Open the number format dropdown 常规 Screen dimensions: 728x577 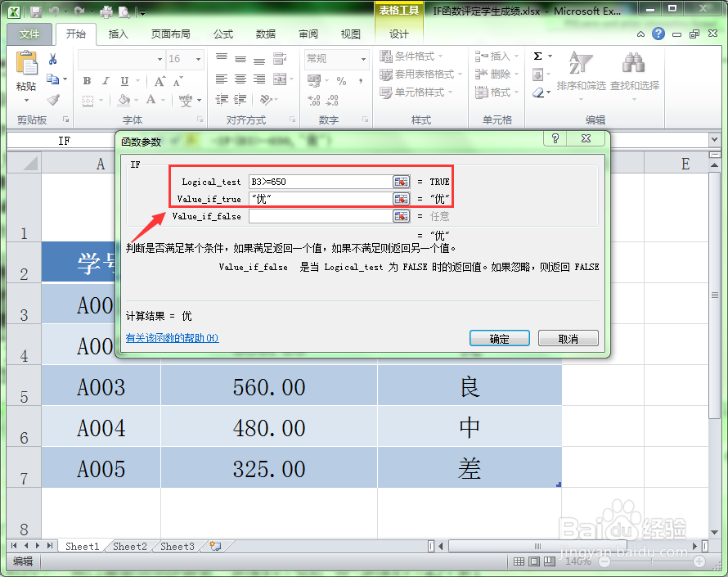coord(363,59)
